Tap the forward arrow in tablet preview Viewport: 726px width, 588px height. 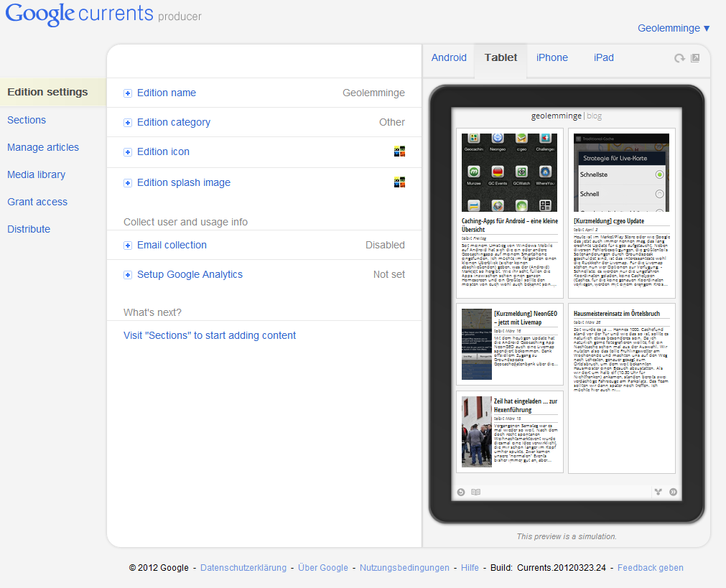673,493
